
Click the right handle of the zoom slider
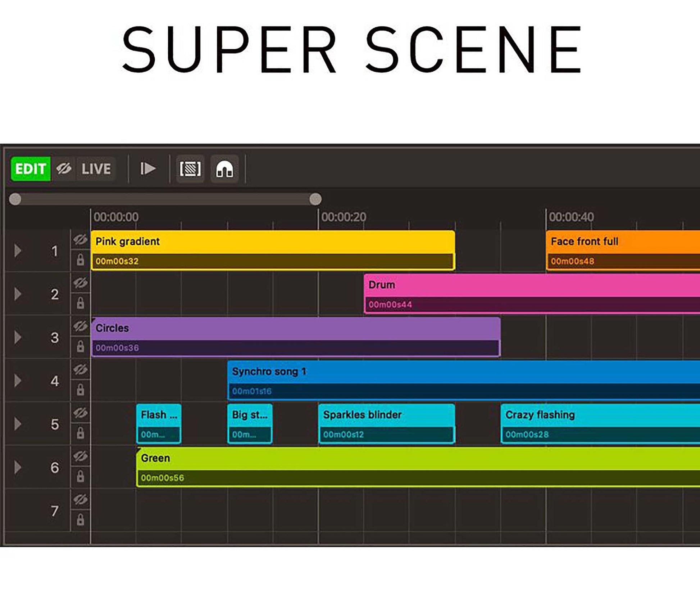click(315, 199)
